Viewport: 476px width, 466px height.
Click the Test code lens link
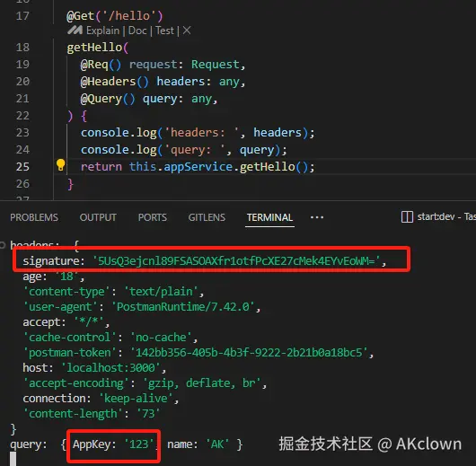click(165, 31)
